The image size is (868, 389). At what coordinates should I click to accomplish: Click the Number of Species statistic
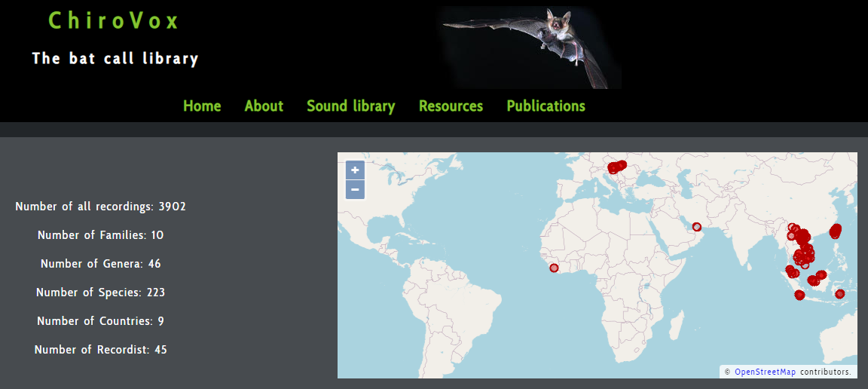coord(100,293)
